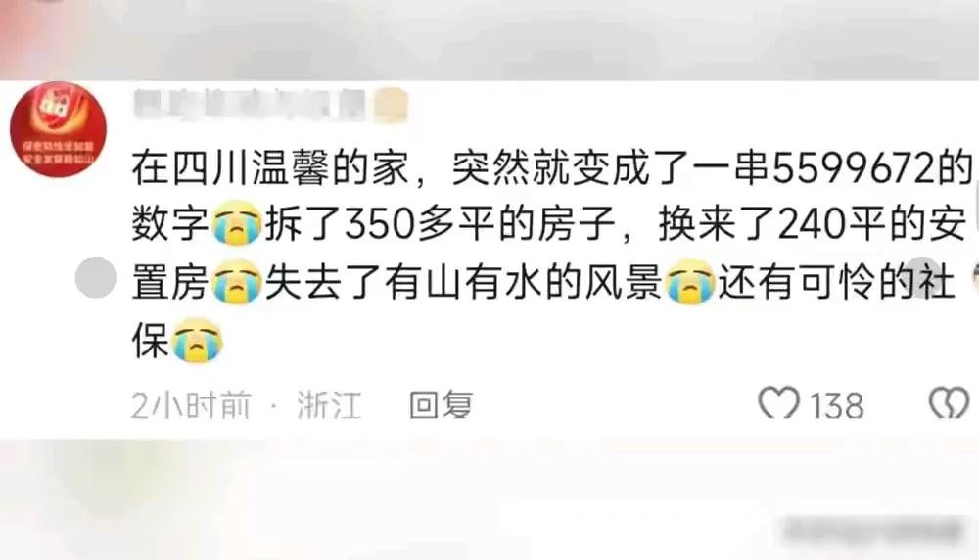Click the 浙江 location label
Screen dimensions: 979x560
coord(329,404)
